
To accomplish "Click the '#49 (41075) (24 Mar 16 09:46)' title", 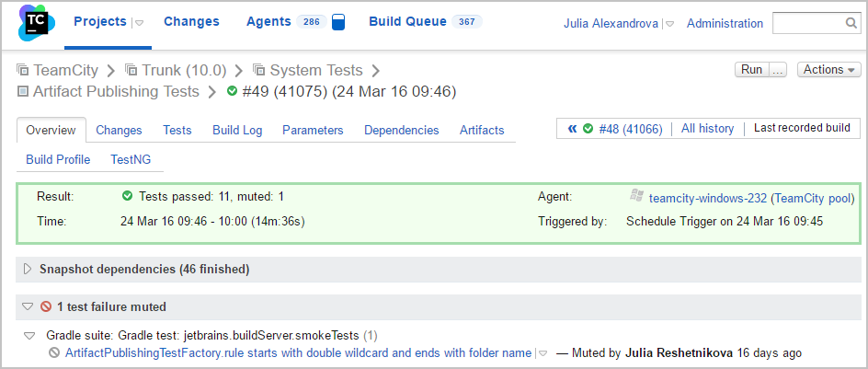I will click(349, 91).
